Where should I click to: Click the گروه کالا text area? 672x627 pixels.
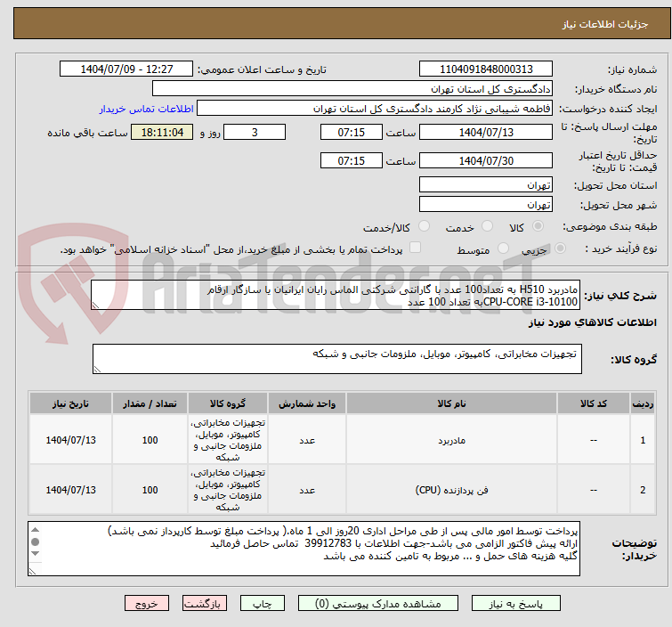point(336,359)
